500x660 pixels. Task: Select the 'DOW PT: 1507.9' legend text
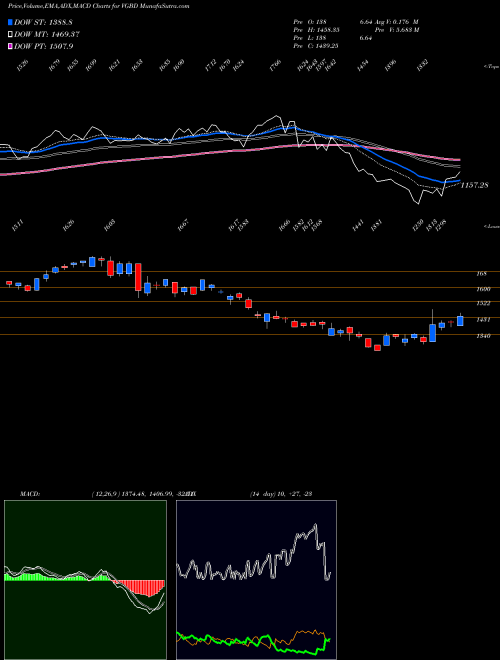tap(44, 46)
